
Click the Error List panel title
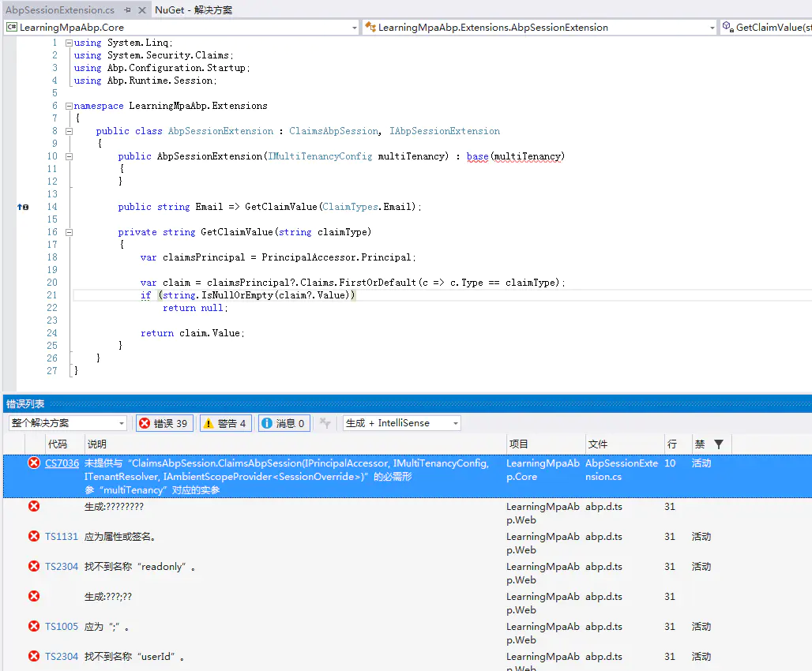(25, 404)
